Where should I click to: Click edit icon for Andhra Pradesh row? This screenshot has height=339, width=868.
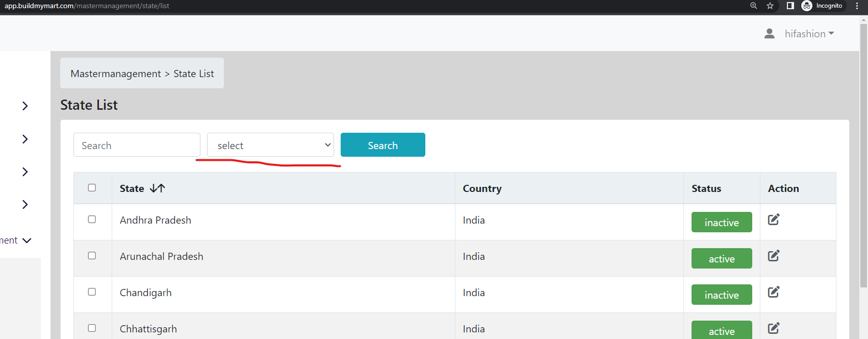coord(774,220)
